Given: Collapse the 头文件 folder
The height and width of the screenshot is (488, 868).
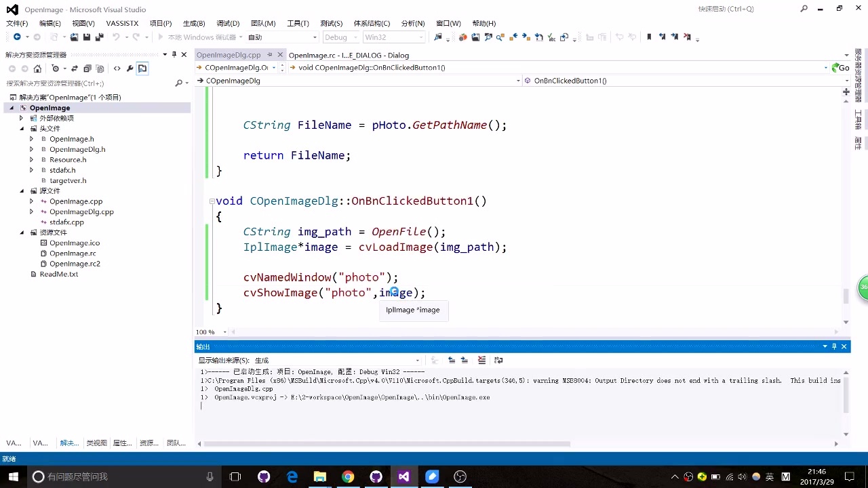Looking at the screenshot, I should [22, 128].
